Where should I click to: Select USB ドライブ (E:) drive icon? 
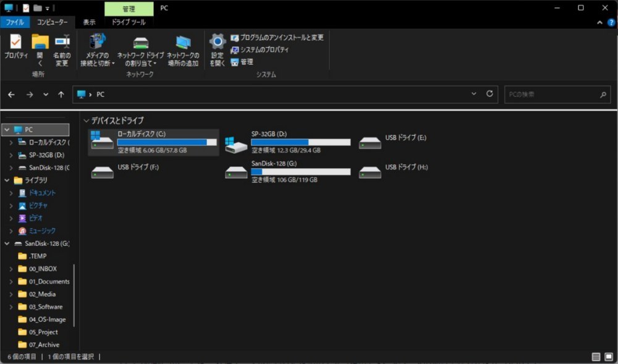click(370, 143)
